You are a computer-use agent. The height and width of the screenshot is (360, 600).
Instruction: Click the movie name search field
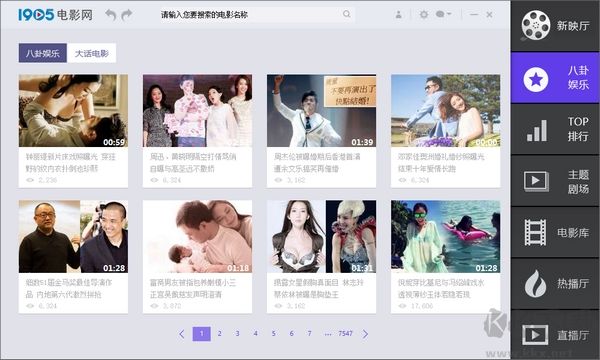(251, 15)
